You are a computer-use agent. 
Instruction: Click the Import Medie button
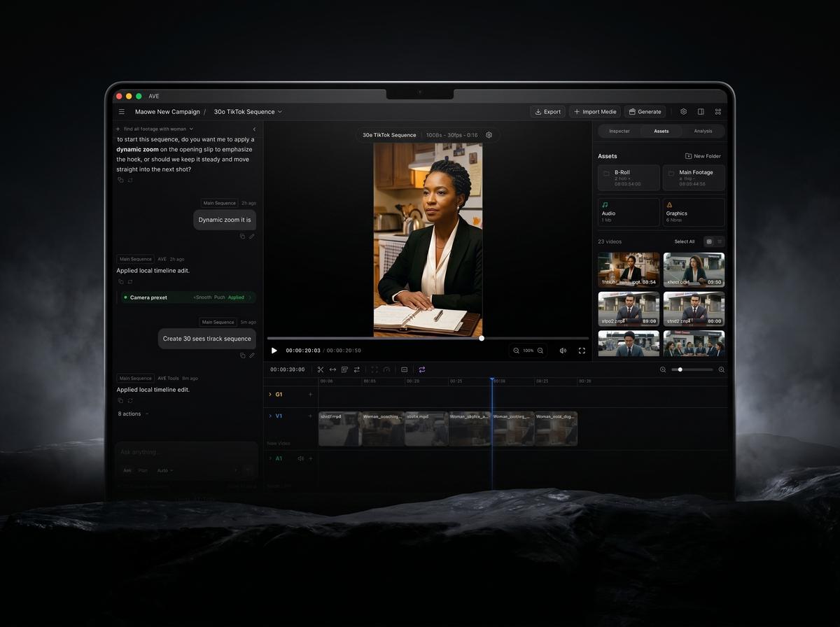(x=595, y=112)
